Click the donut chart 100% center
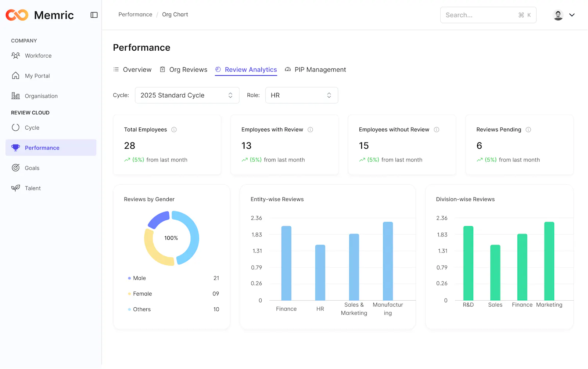The image size is (588, 369). pos(171,238)
